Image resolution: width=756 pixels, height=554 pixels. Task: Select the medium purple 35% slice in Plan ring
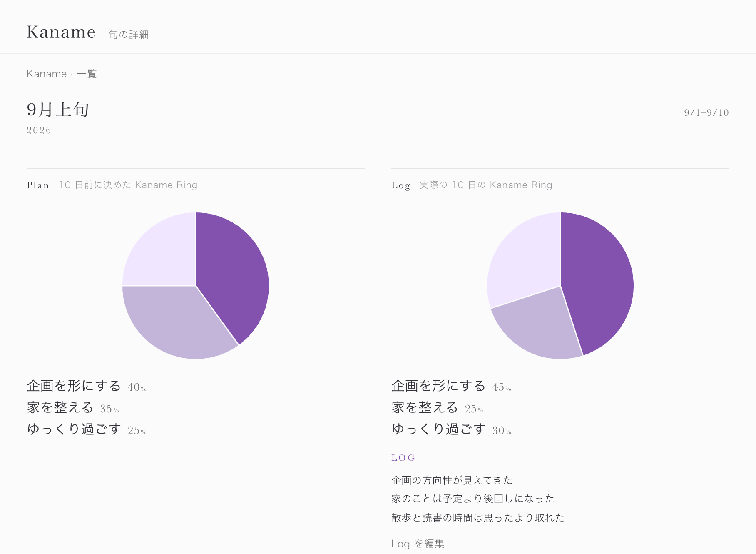point(175,321)
